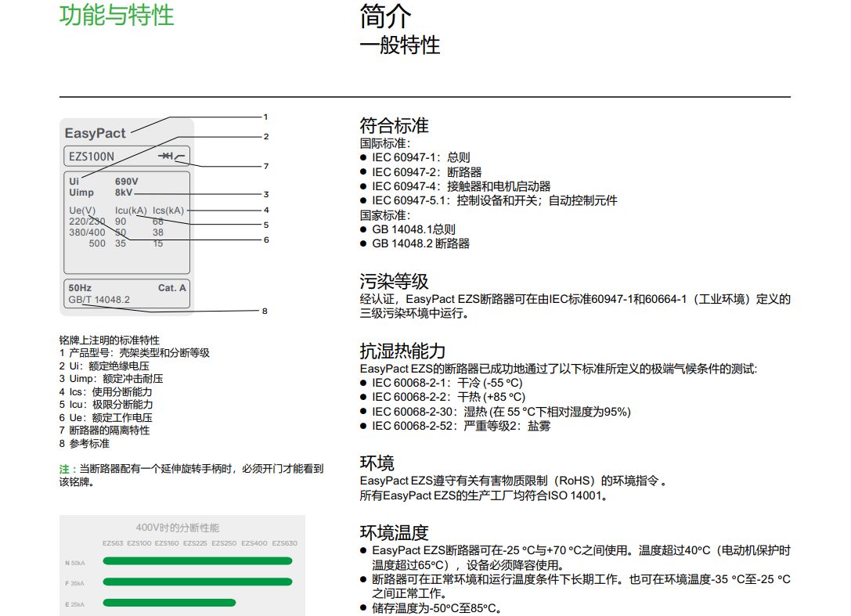Click the 抗湿热能力 section heading
Image resolution: width=851 pixels, height=616 pixels.
click(402, 351)
